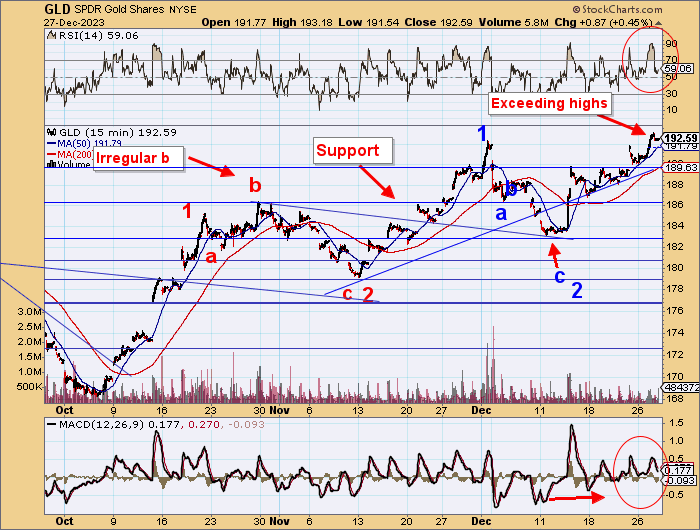Image resolution: width=700 pixels, height=530 pixels.
Task: Click the GLD (15 min) 192.59 legend
Action: pos(112,133)
